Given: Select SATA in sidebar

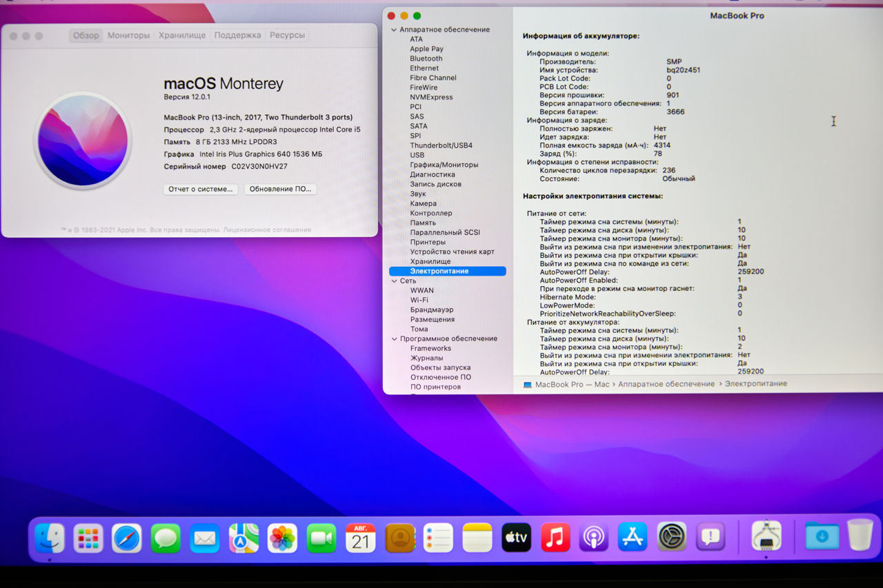Looking at the screenshot, I should click(419, 126).
